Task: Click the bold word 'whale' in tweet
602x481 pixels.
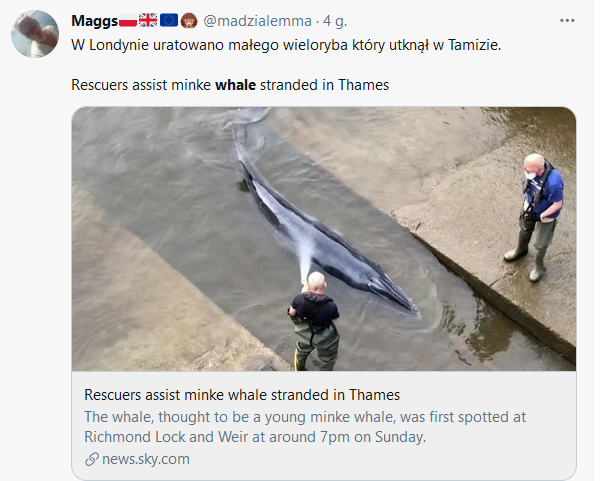Action: pos(235,85)
